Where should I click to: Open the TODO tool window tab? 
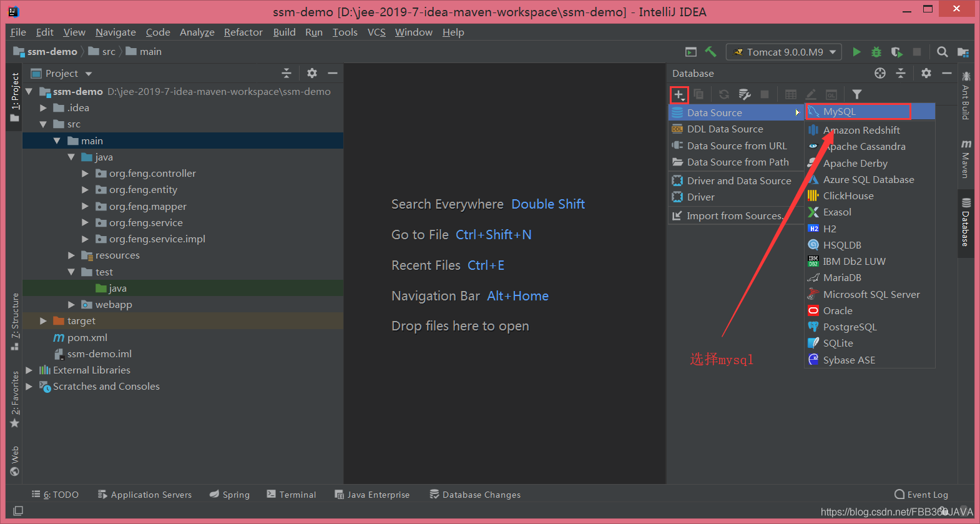tap(55, 494)
